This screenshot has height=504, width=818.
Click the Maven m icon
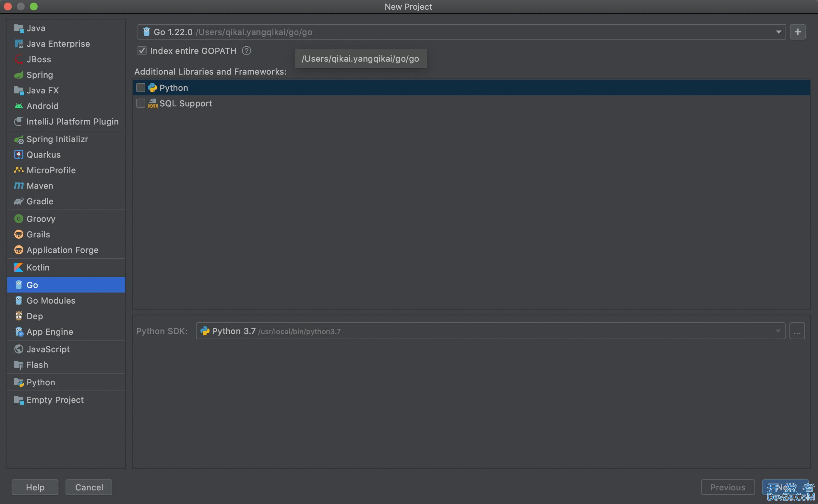19,186
